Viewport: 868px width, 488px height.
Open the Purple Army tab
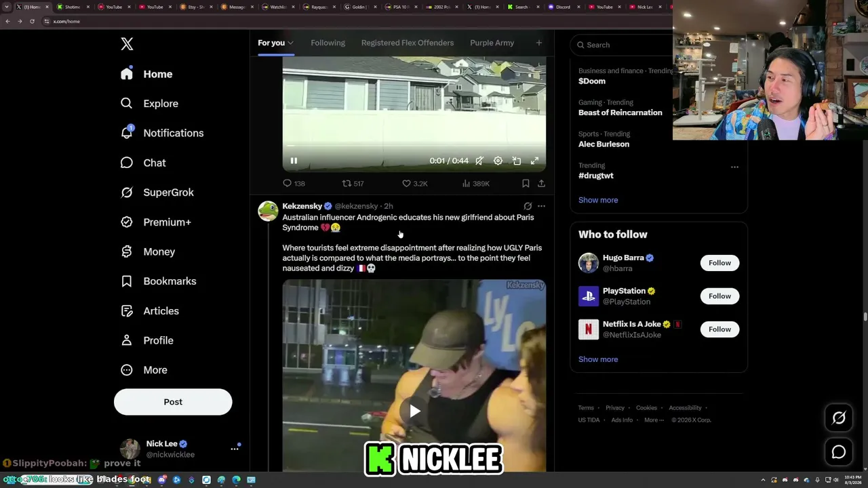pos(492,43)
